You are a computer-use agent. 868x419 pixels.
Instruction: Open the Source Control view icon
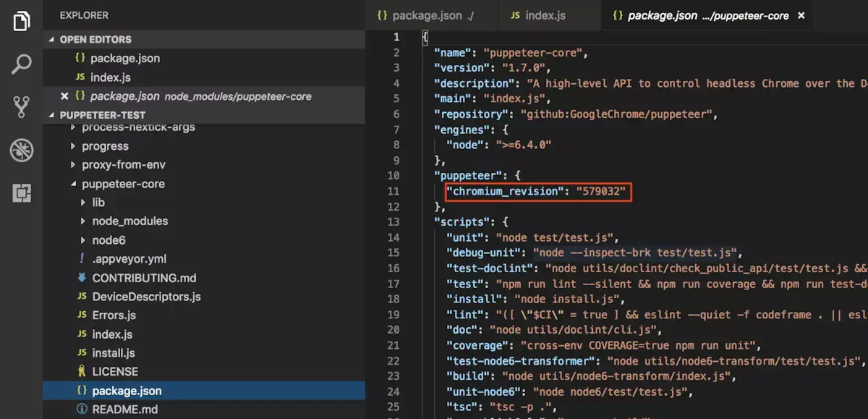22,107
